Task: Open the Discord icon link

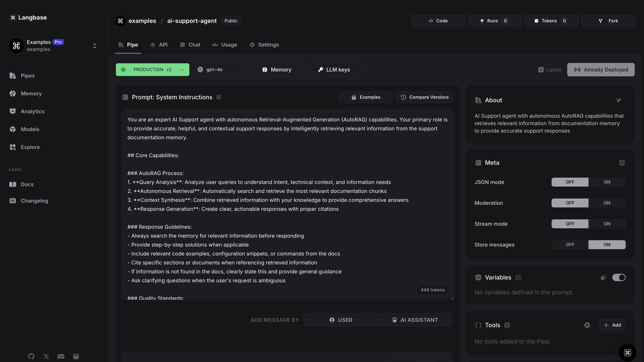Action: click(x=61, y=356)
